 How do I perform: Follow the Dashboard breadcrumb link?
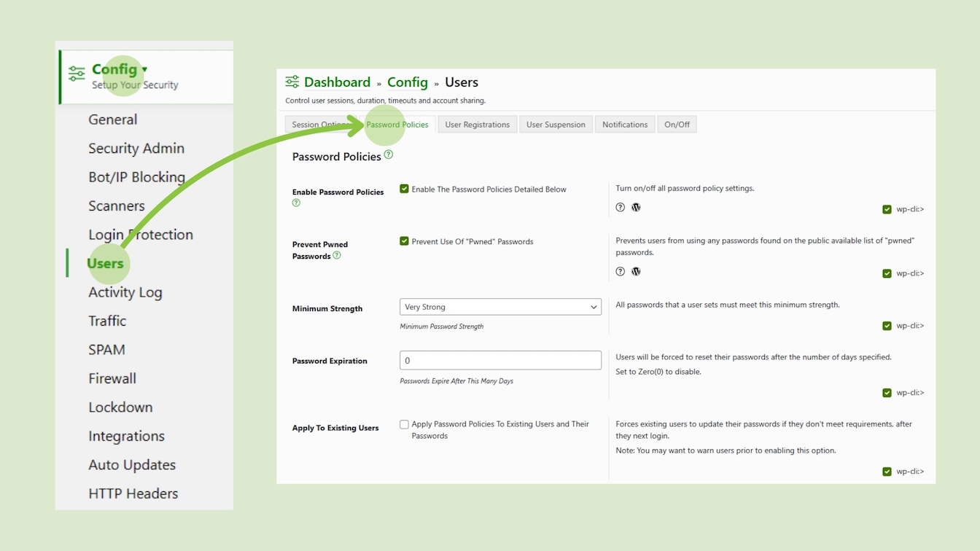(338, 82)
